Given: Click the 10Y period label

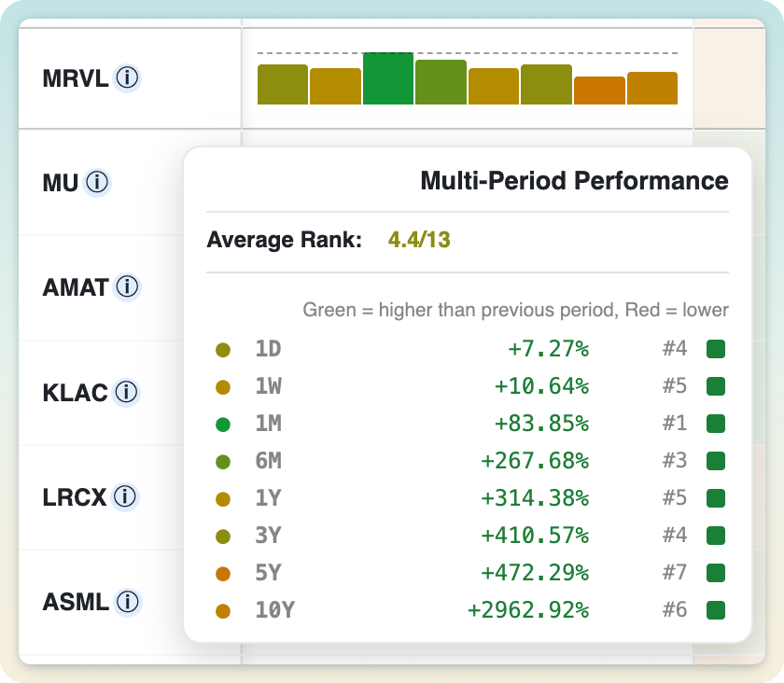Looking at the screenshot, I should (275, 610).
